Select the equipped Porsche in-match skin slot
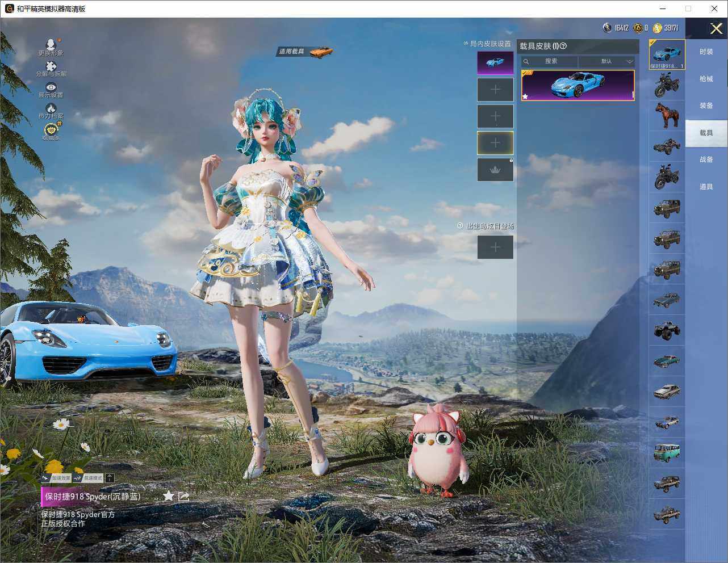The image size is (728, 563). pos(495,63)
